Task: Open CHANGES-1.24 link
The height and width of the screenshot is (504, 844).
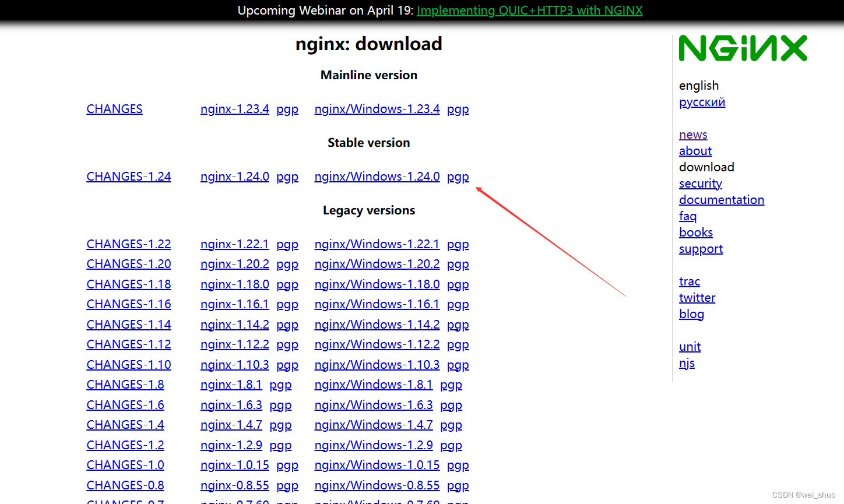Action: [x=129, y=177]
